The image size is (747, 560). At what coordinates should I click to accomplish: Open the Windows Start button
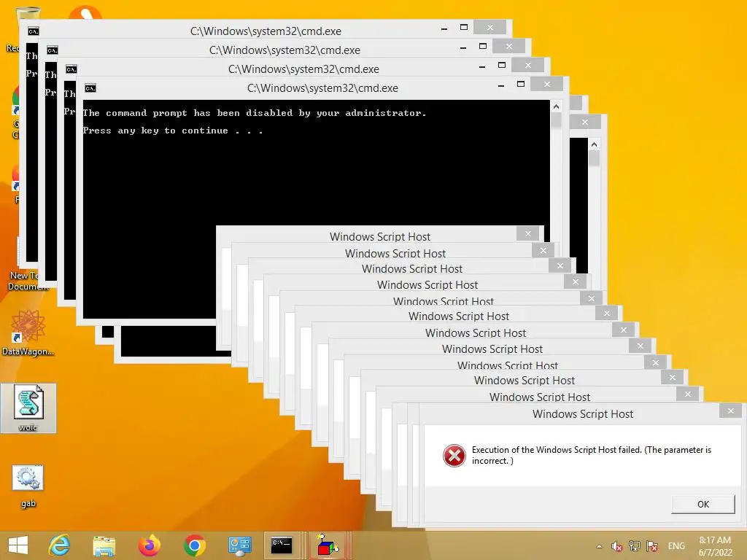(18, 545)
